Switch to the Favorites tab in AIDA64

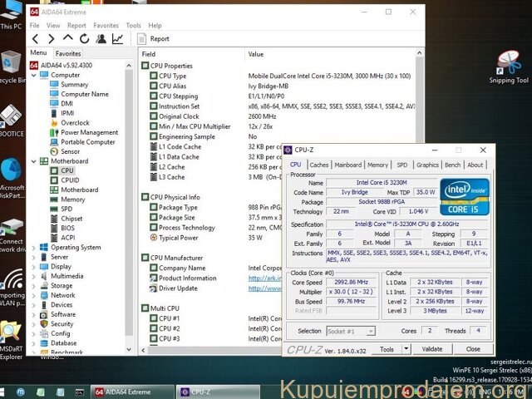(x=67, y=53)
